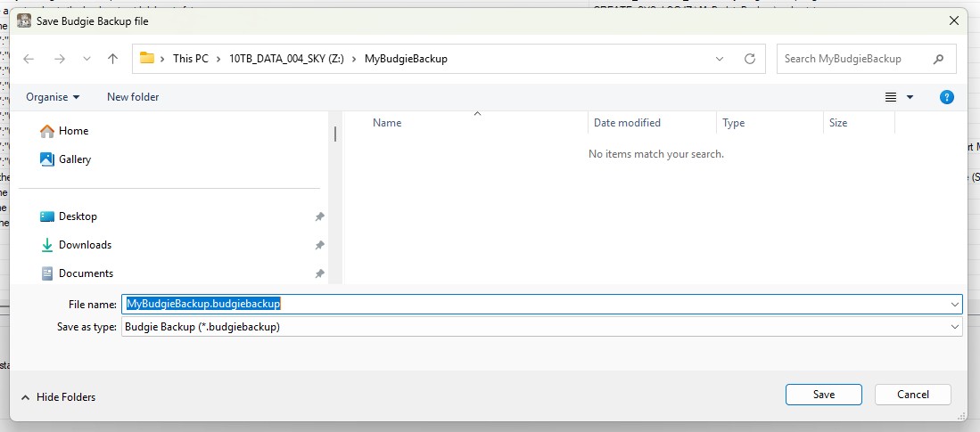
Task: Refresh the MyBudgieBackup folder view
Action: click(x=750, y=59)
